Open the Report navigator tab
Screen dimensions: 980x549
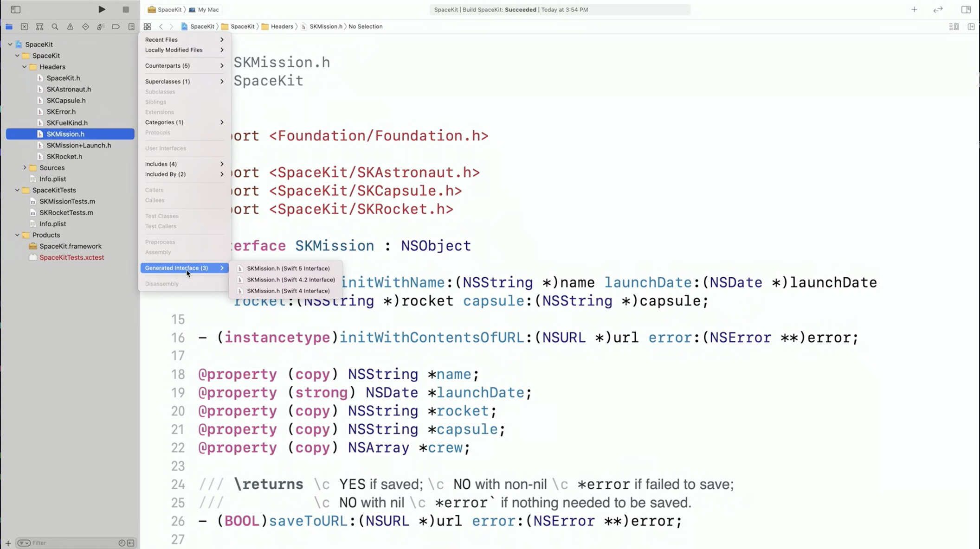click(x=131, y=27)
